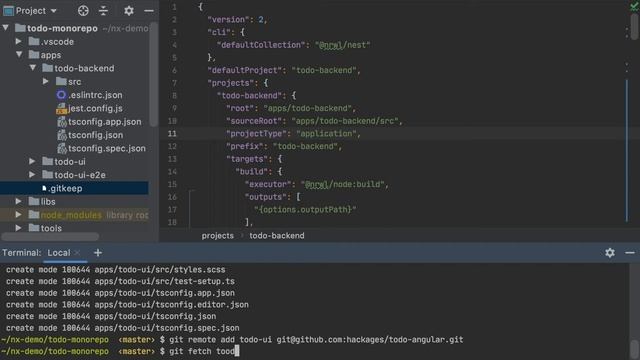The image size is (640, 360).
Task: Select the .eslintrc.json file
Action: coord(95,95)
